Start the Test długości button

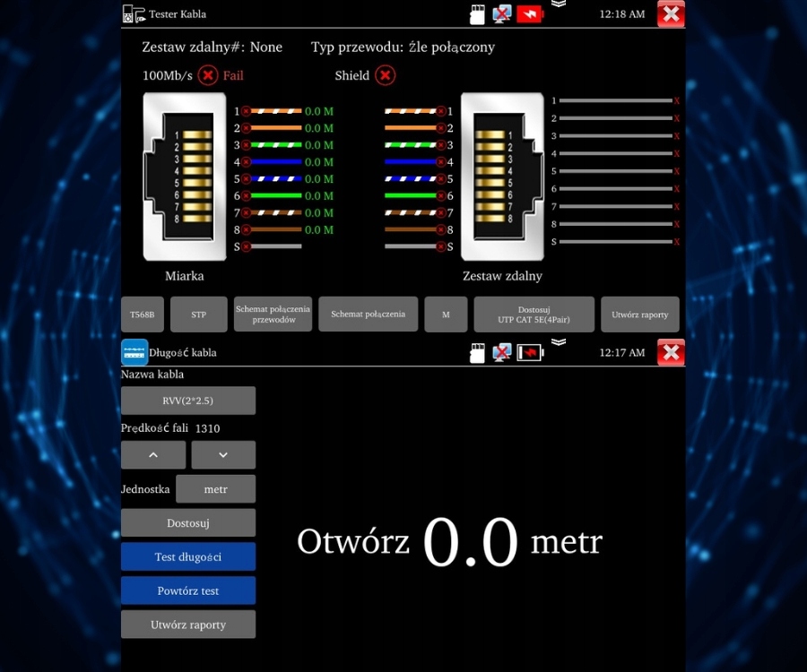click(x=188, y=556)
